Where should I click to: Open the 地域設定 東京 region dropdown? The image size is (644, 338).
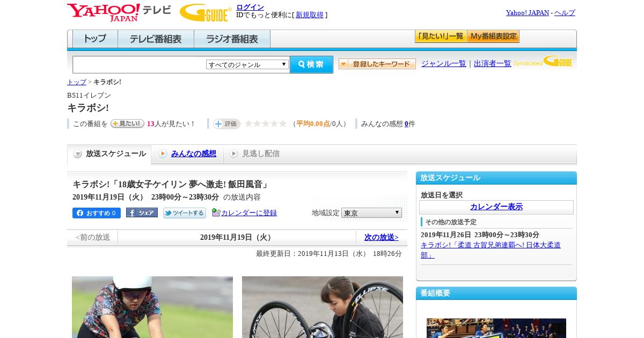tap(371, 213)
